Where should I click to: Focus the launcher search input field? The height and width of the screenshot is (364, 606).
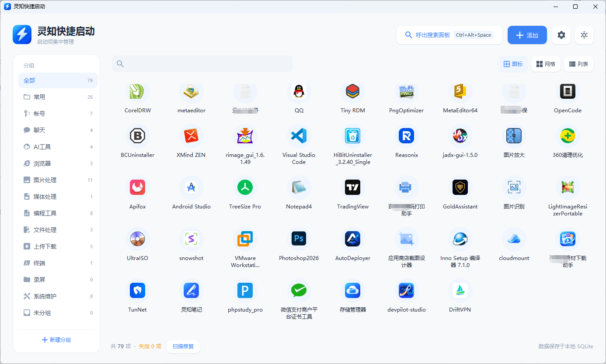202,64
